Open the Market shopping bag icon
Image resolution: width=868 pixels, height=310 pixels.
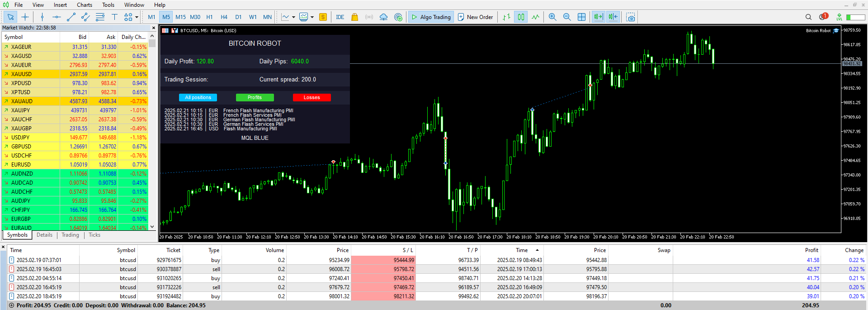pyautogui.click(x=354, y=17)
